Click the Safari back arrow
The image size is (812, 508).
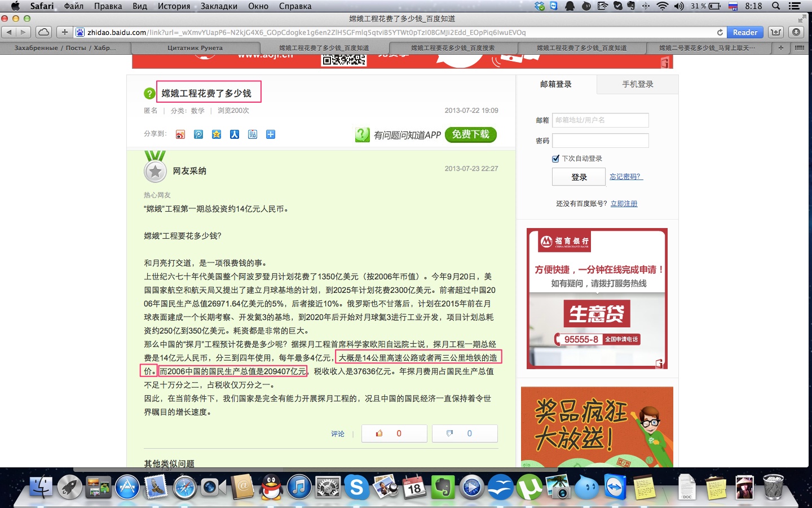click(9, 32)
